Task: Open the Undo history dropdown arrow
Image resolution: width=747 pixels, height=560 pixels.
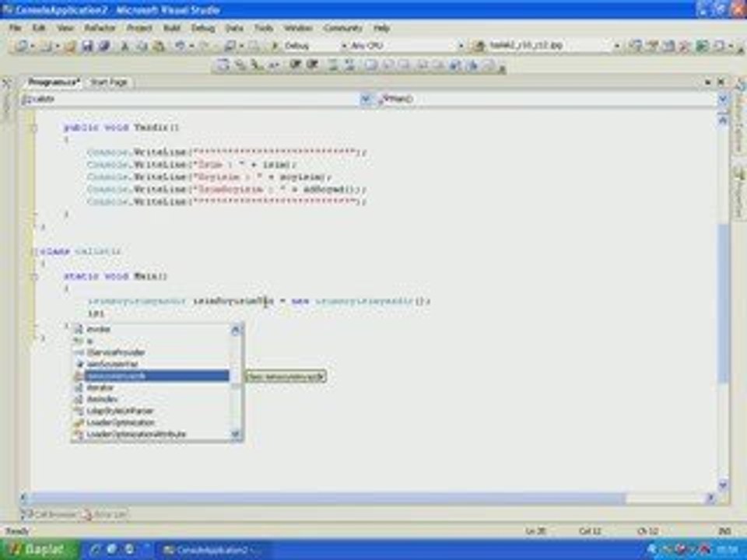Action: (191, 46)
